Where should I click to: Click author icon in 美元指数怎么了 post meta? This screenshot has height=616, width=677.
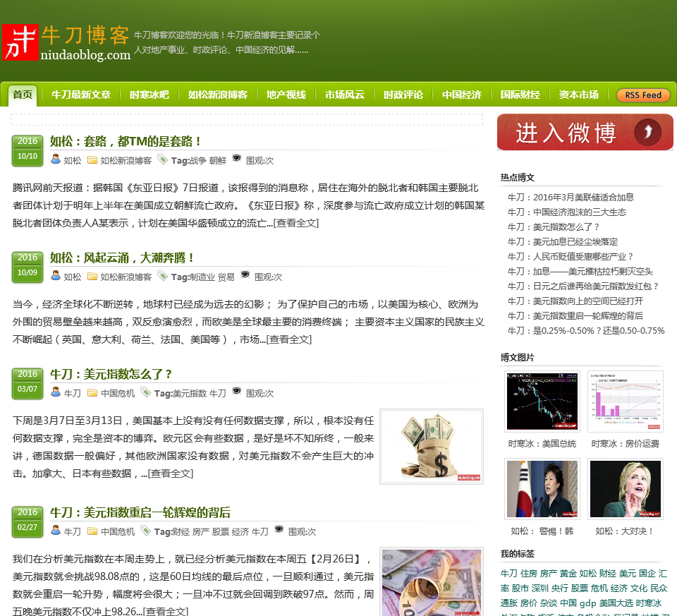tap(56, 392)
